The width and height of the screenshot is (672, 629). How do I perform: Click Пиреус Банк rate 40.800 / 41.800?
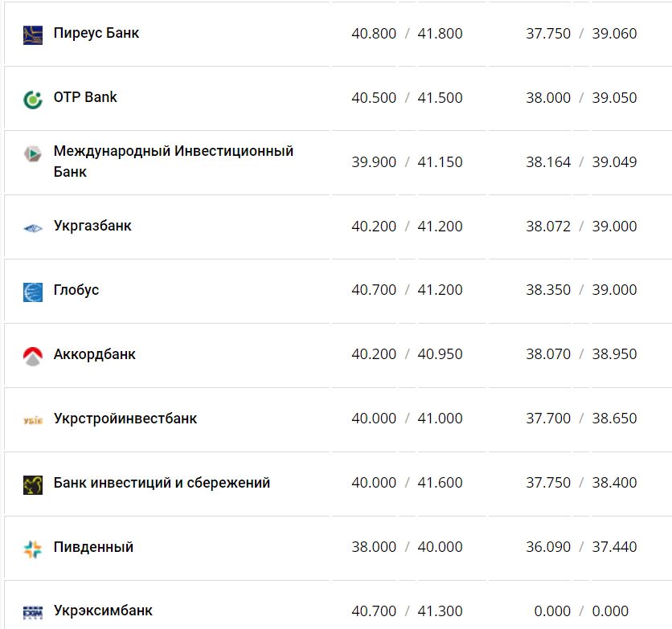click(x=407, y=34)
